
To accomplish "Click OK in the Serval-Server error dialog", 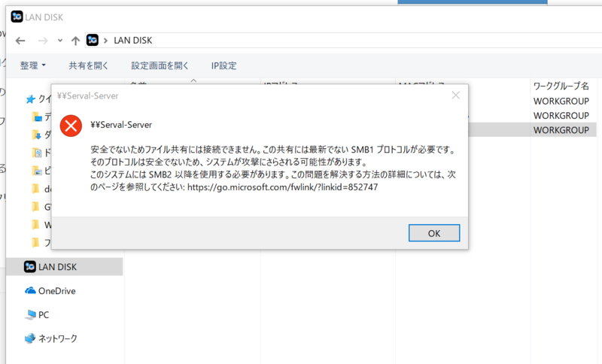I will pyautogui.click(x=434, y=233).
